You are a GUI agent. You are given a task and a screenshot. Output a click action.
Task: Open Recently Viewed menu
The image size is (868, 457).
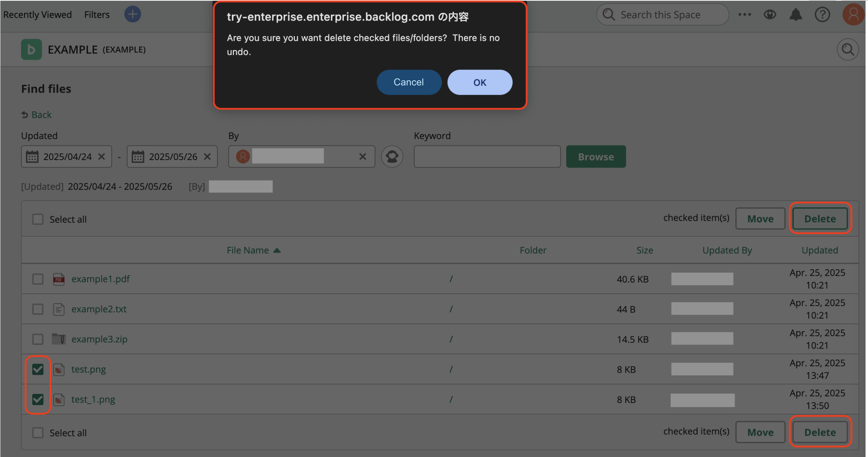[37, 14]
